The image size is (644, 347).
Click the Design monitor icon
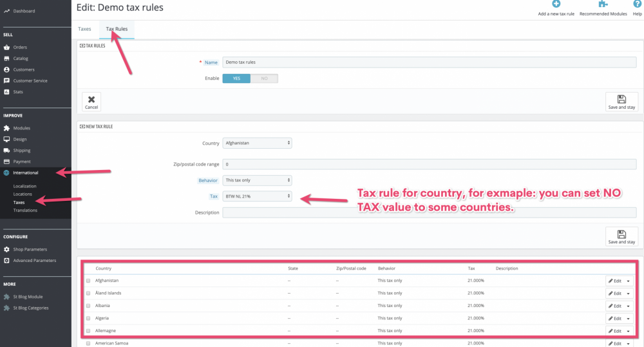click(6, 139)
